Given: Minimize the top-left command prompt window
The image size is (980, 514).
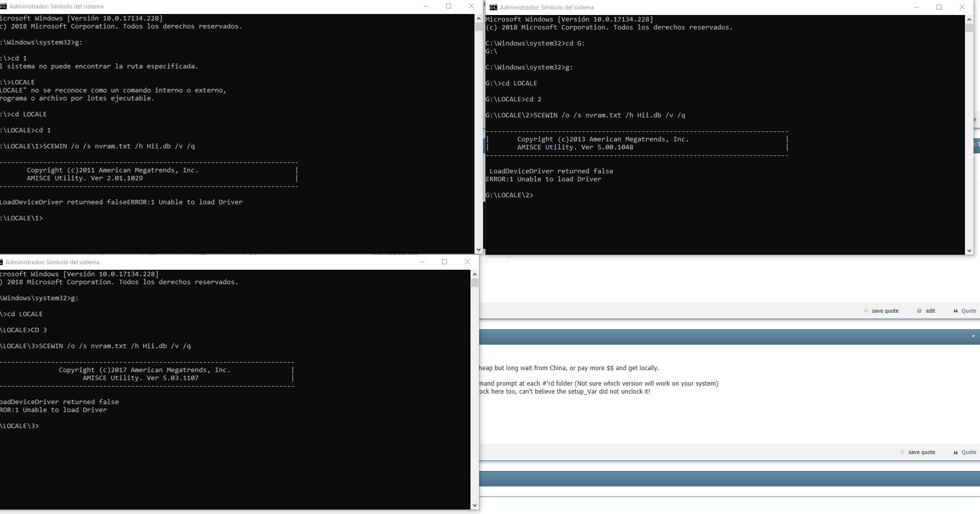Looking at the screenshot, I should pyautogui.click(x=426, y=6).
